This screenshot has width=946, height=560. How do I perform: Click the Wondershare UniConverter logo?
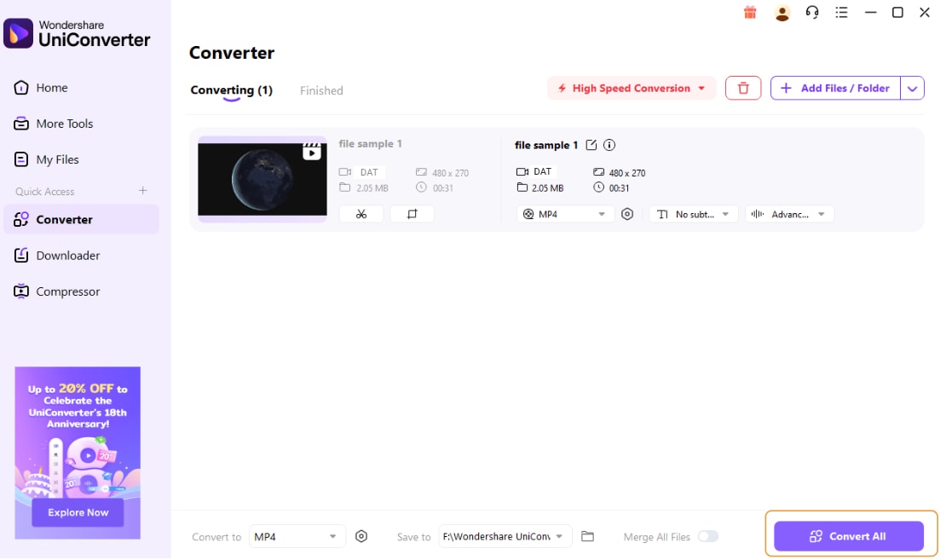point(78,33)
